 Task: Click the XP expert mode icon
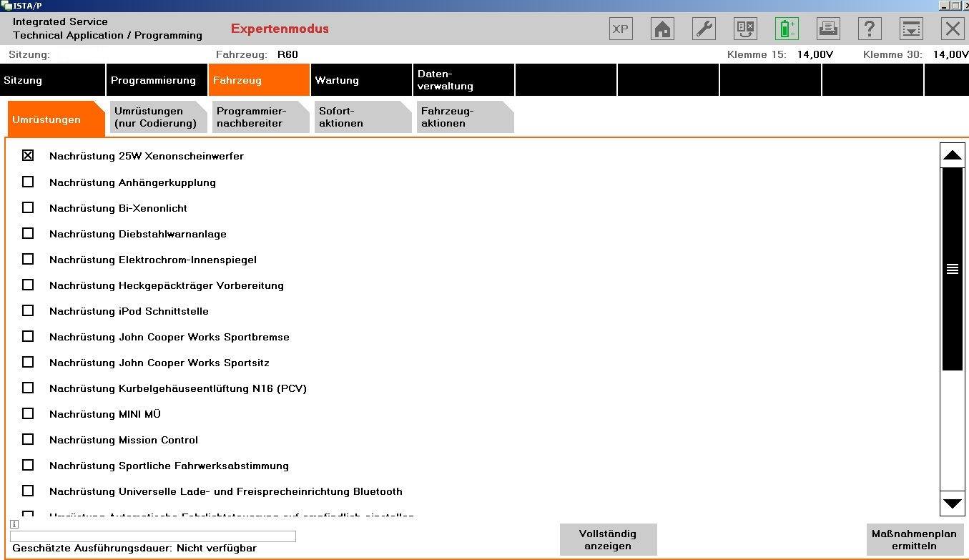pyautogui.click(x=620, y=29)
